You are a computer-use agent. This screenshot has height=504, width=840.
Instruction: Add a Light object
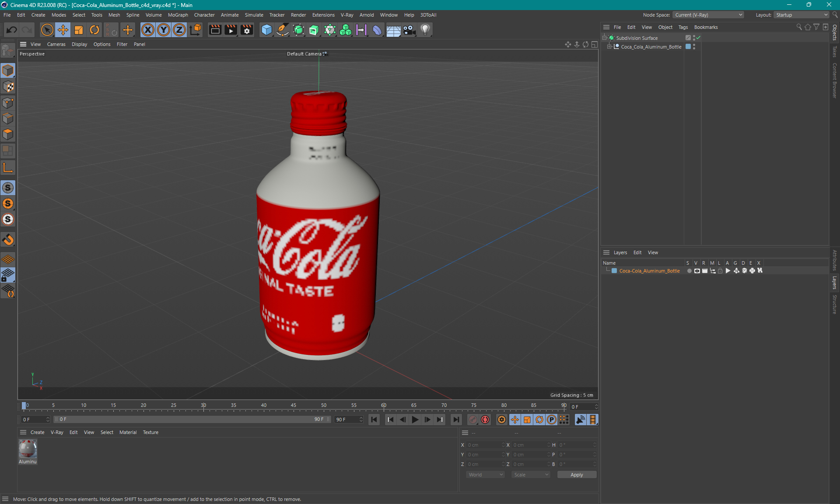click(x=425, y=30)
